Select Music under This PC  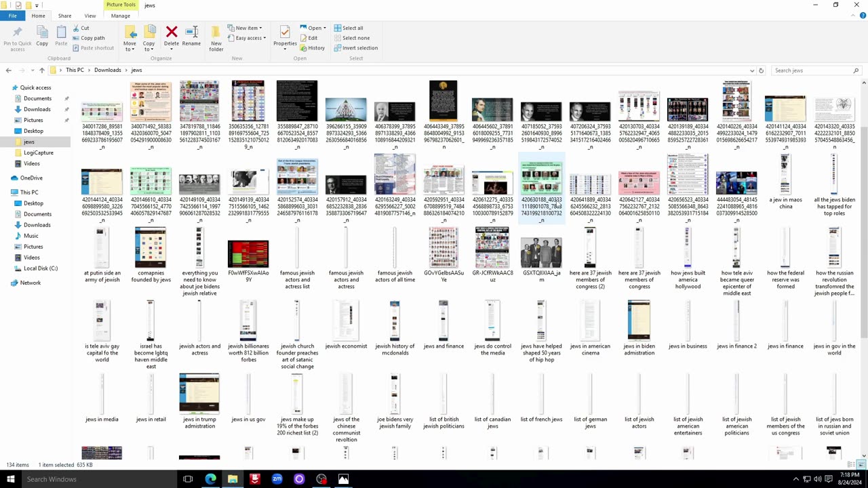[31, 236]
